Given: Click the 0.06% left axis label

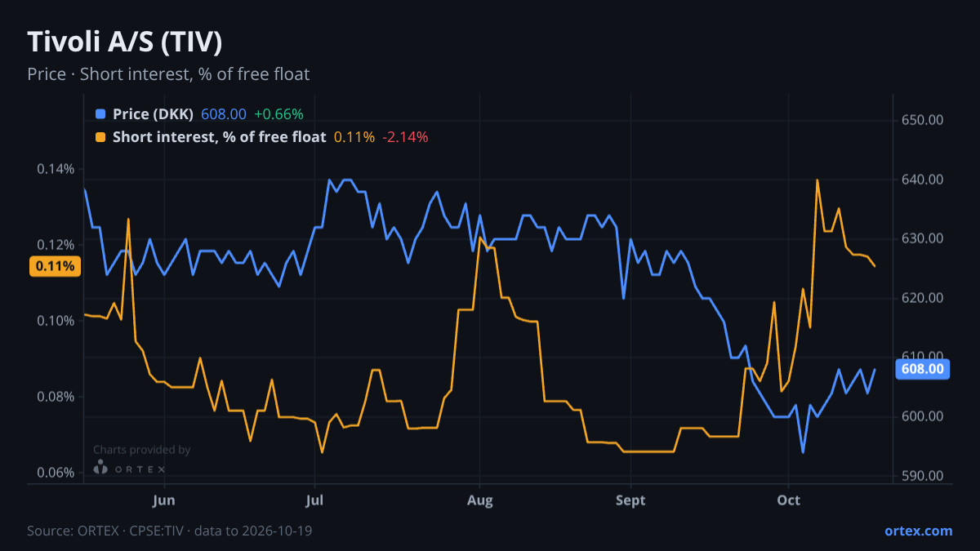Looking at the screenshot, I should click(x=56, y=473).
